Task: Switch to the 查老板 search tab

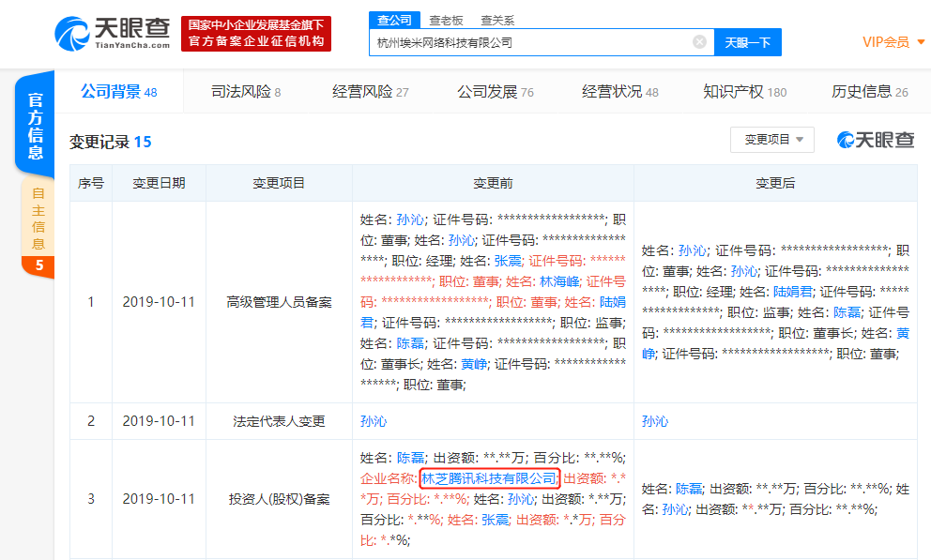Action: click(446, 21)
